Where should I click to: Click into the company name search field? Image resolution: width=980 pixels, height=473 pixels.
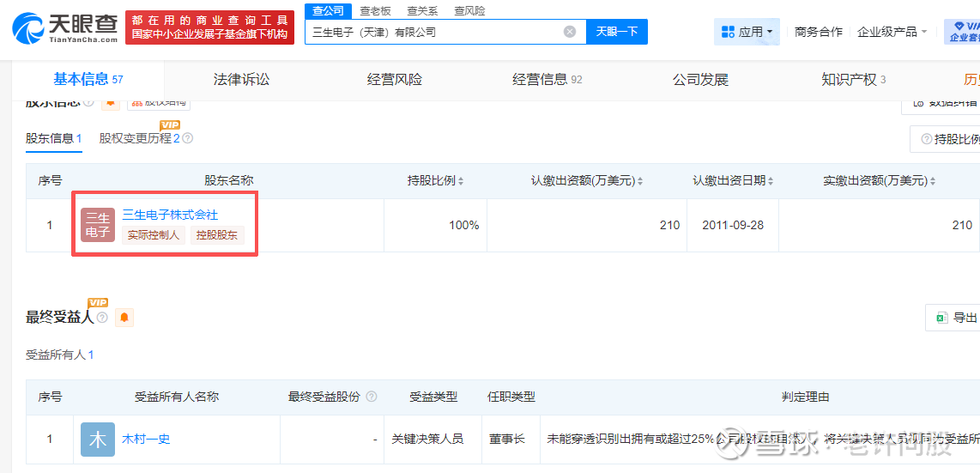[x=433, y=32]
